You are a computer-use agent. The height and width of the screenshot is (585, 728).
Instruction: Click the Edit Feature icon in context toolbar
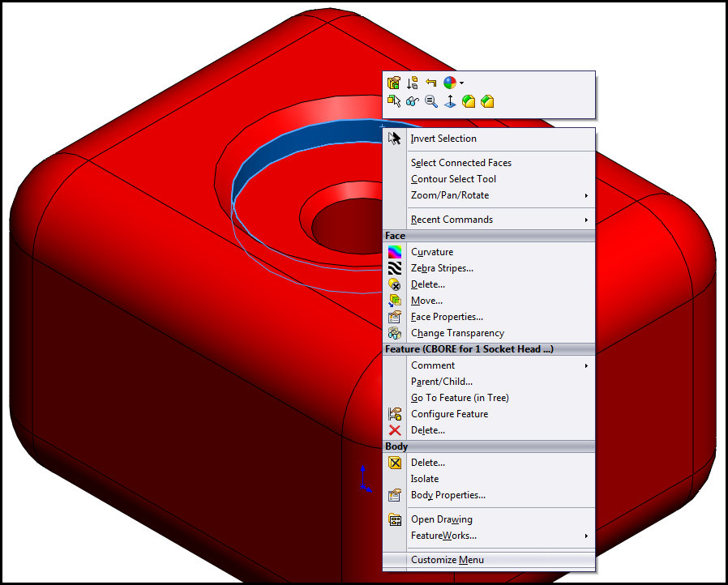(x=394, y=83)
